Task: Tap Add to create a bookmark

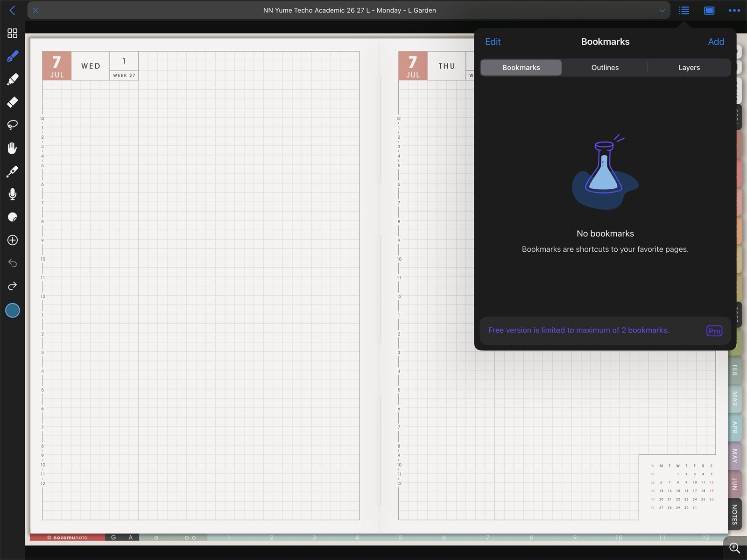Action: [716, 42]
